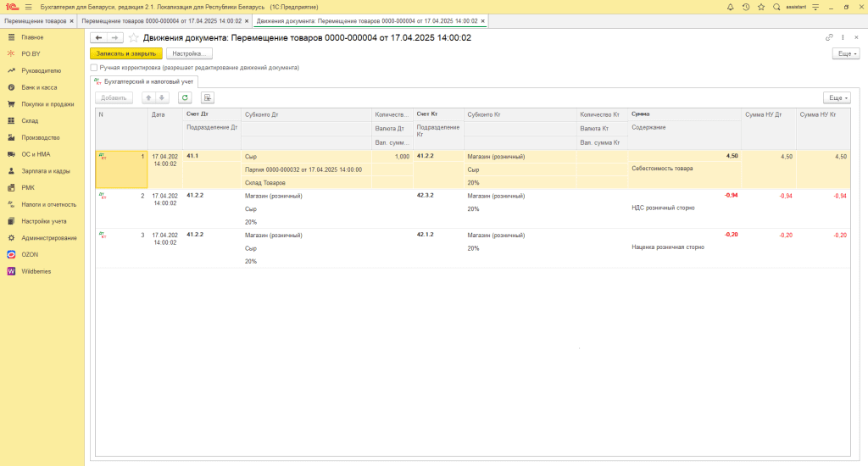Select НДС розничный сторно content cell
868x466 pixels.
(684, 208)
